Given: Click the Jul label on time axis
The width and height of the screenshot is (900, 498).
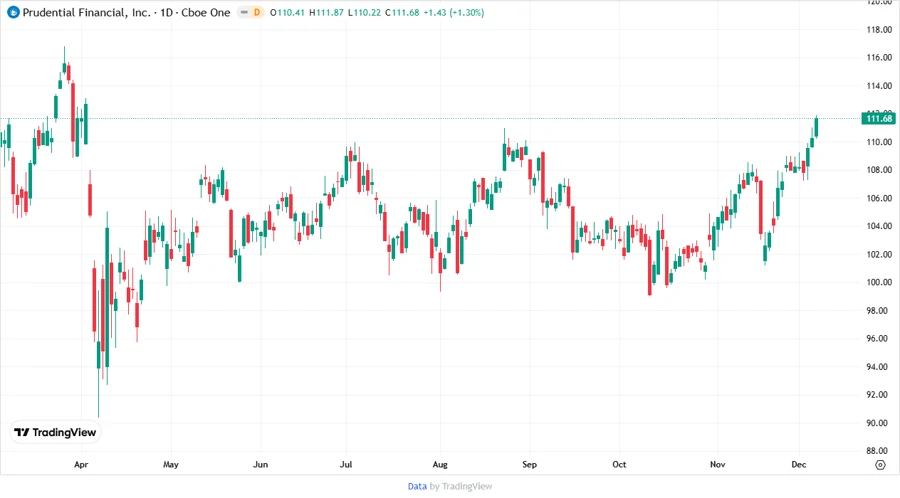Looking at the screenshot, I should point(346,464).
